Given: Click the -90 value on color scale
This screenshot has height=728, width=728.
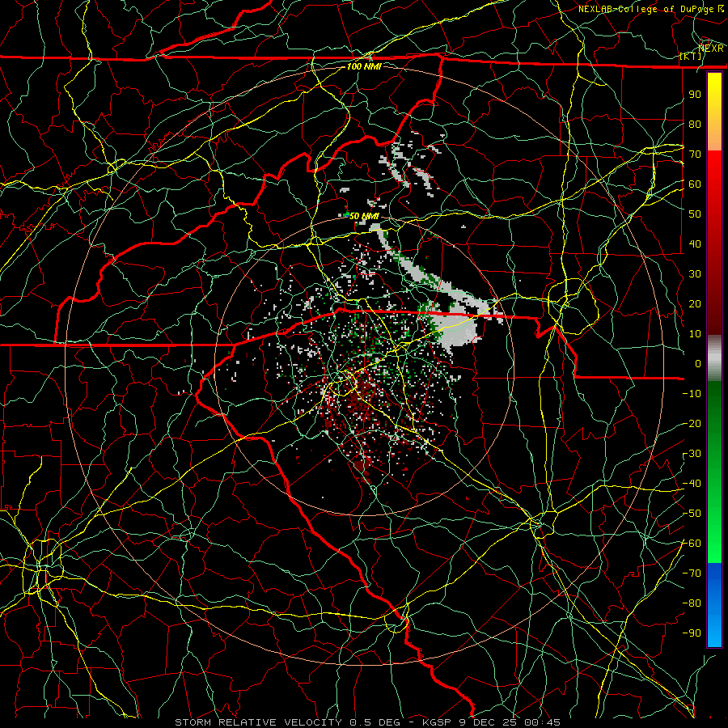Looking at the screenshot, I should pos(692,633).
